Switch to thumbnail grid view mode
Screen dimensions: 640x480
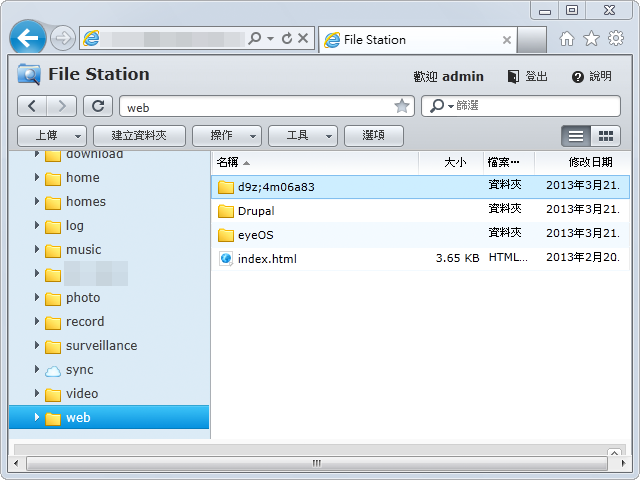click(x=605, y=136)
